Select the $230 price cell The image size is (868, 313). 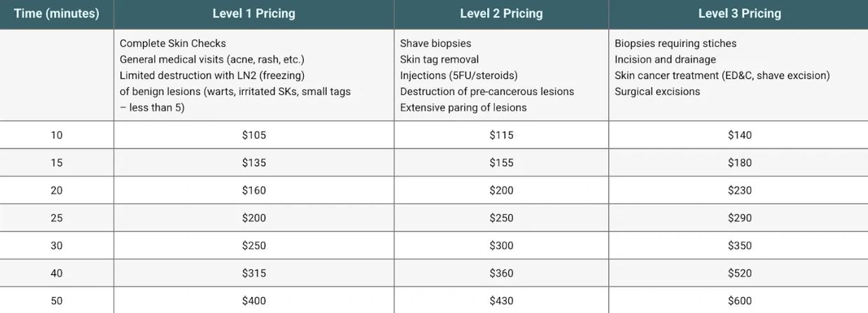tap(740, 190)
